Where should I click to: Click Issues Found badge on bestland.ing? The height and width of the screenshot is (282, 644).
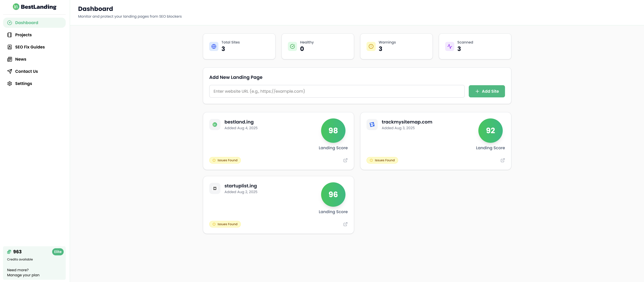click(x=225, y=160)
